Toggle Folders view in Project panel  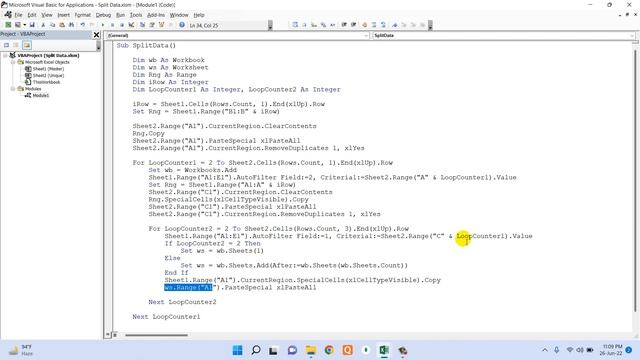27,45
